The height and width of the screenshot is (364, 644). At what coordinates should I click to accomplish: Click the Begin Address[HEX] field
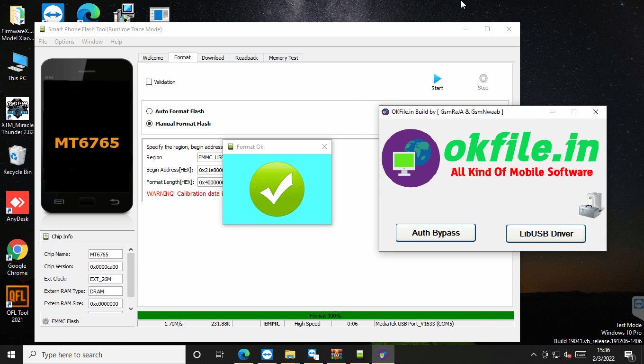[210, 170]
